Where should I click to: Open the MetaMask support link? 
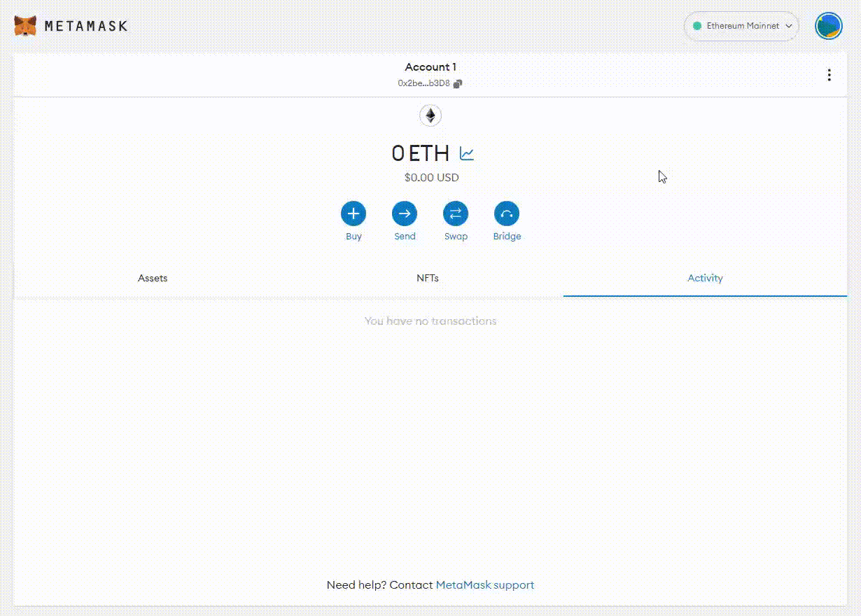click(x=484, y=585)
